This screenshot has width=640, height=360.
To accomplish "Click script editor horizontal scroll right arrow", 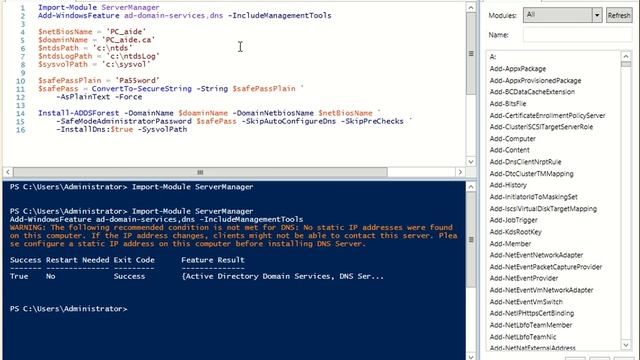I will 460,172.
